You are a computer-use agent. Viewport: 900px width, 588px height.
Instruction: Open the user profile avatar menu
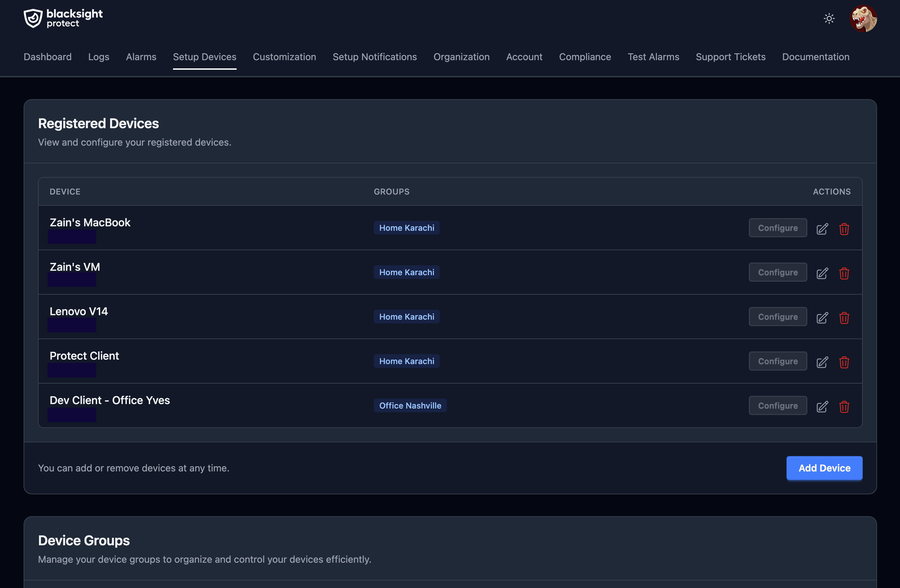[x=863, y=18]
